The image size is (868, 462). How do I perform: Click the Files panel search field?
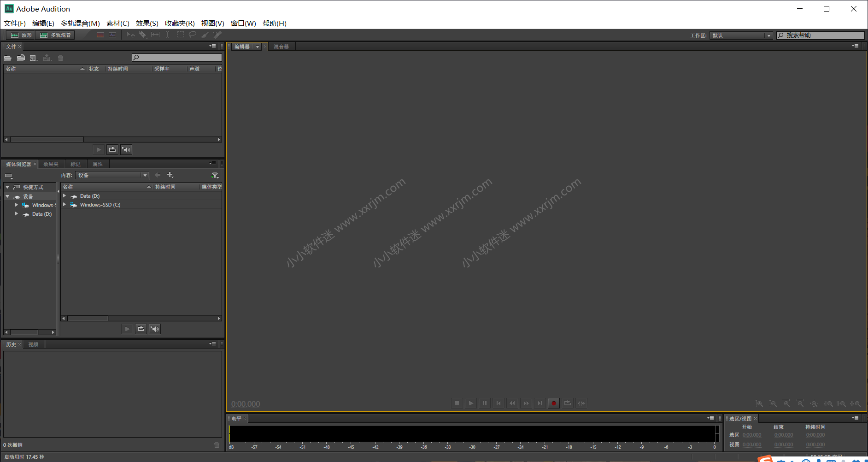coord(177,58)
